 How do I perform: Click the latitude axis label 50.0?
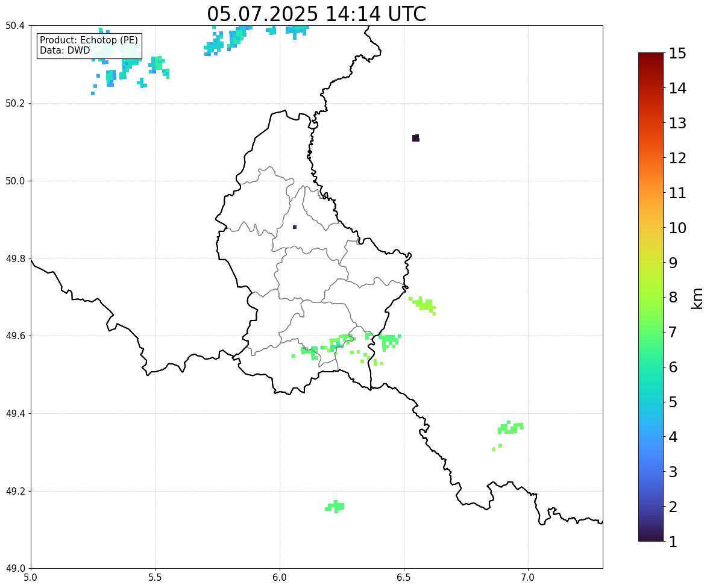coord(15,181)
